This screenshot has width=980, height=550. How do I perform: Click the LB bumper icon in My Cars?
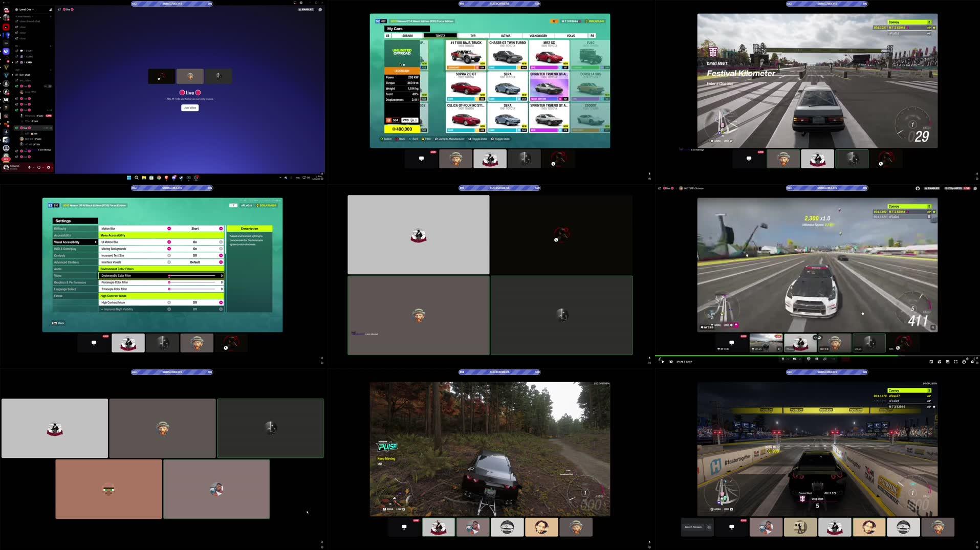tap(387, 36)
